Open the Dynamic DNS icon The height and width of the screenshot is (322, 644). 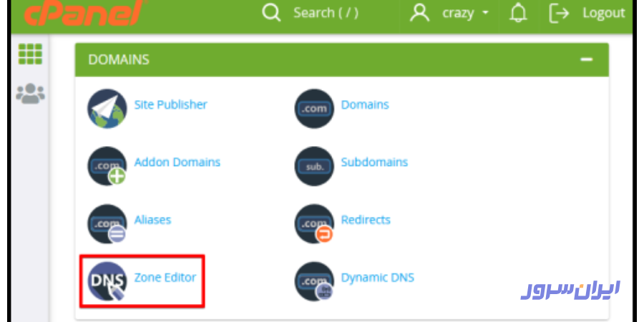pos(314,280)
